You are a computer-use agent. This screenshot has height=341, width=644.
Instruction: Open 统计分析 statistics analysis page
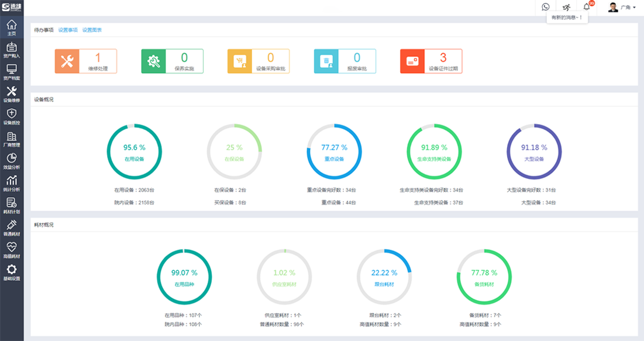point(12,183)
